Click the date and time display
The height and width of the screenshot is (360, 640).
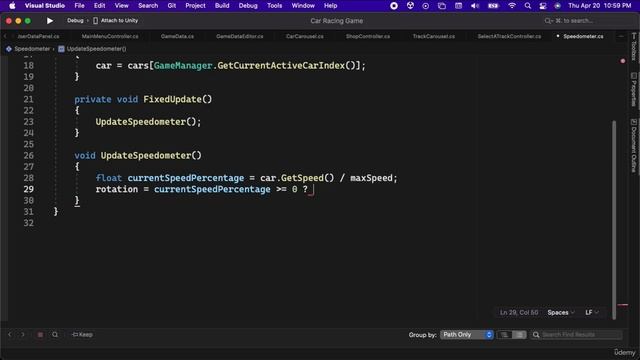pyautogui.click(x=600, y=6)
